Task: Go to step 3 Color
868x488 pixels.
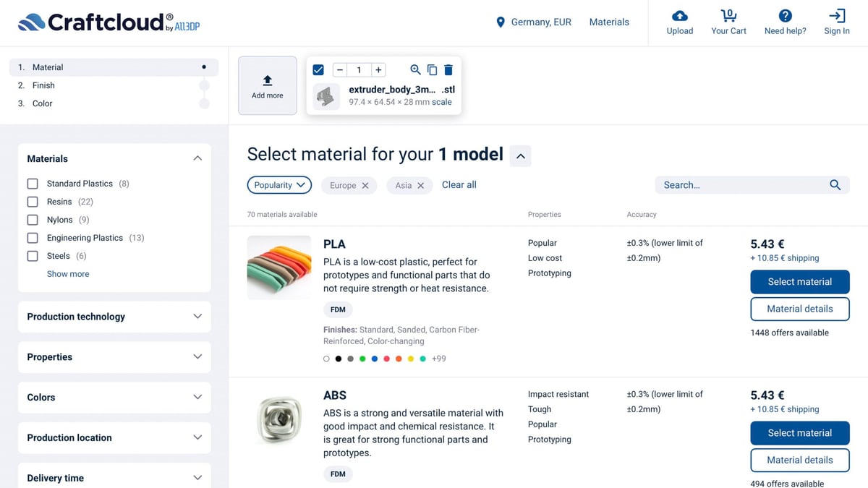Action: (114, 103)
